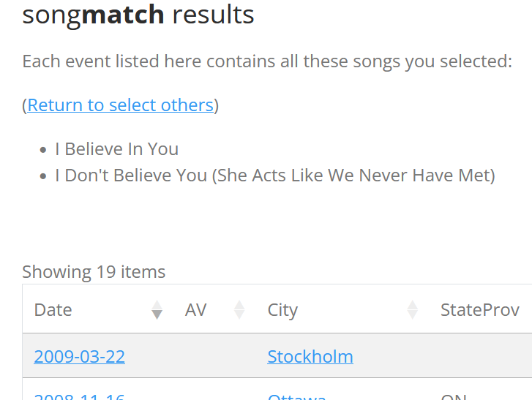Click the songmatch results heading

pyautogui.click(x=138, y=15)
